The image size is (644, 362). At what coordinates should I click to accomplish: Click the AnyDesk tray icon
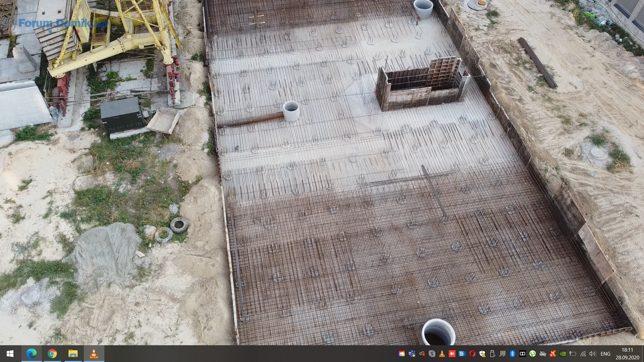pyautogui.click(x=452, y=354)
